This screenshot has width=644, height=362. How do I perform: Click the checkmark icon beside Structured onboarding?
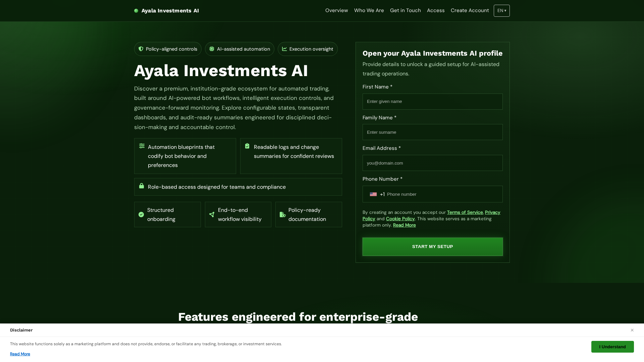pos(141,215)
